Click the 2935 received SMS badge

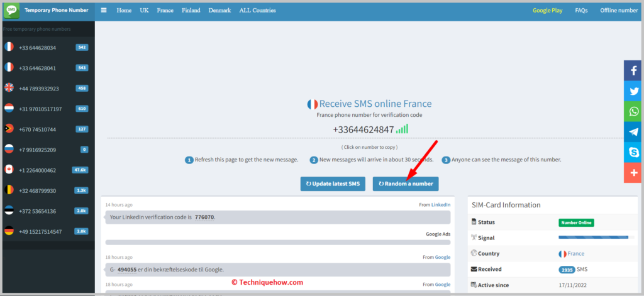tap(567, 270)
